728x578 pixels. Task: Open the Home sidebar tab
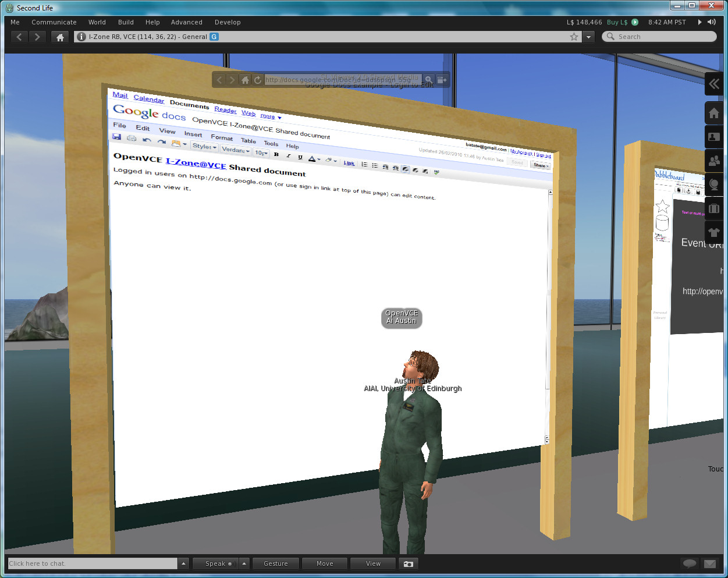714,114
